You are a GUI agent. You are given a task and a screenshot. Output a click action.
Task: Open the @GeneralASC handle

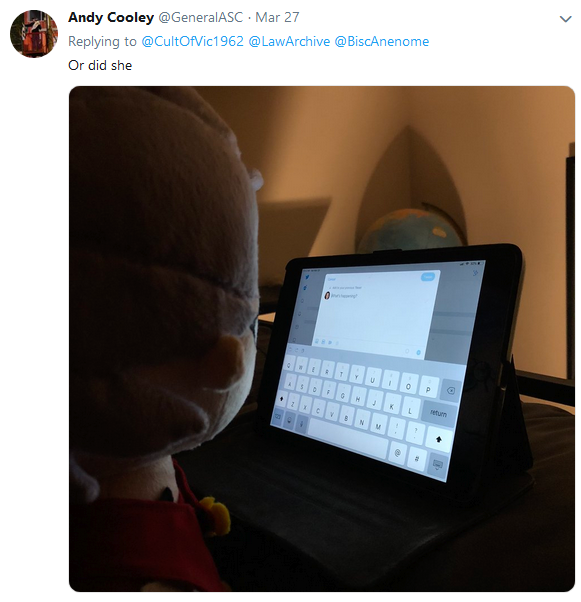[201, 18]
